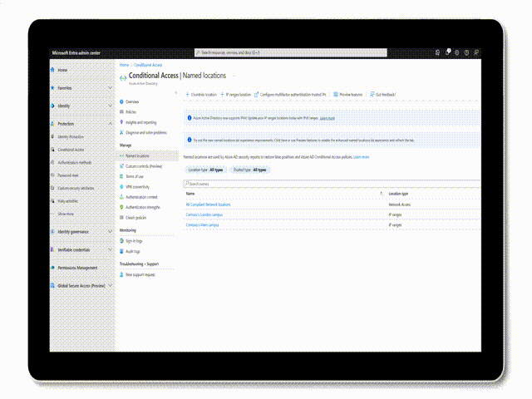Click the Audit logs icon
The width and height of the screenshot is (532, 399).
click(x=121, y=251)
